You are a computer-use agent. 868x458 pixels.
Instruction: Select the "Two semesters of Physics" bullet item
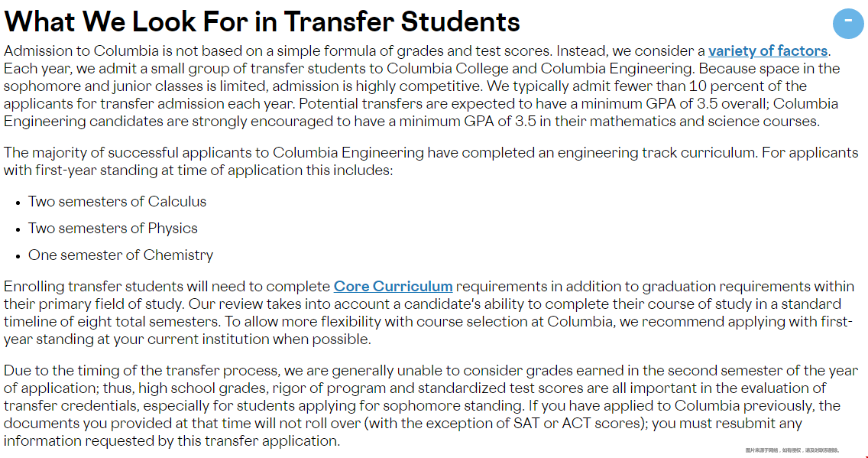coord(113,228)
